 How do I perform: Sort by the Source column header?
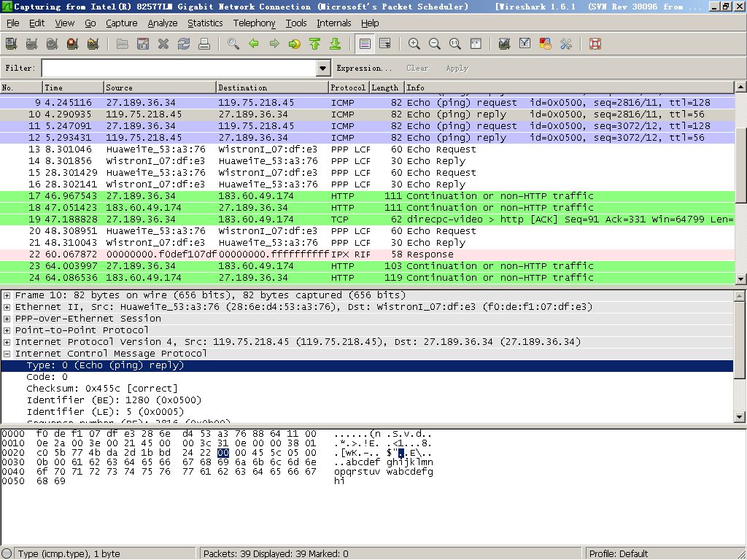160,87
